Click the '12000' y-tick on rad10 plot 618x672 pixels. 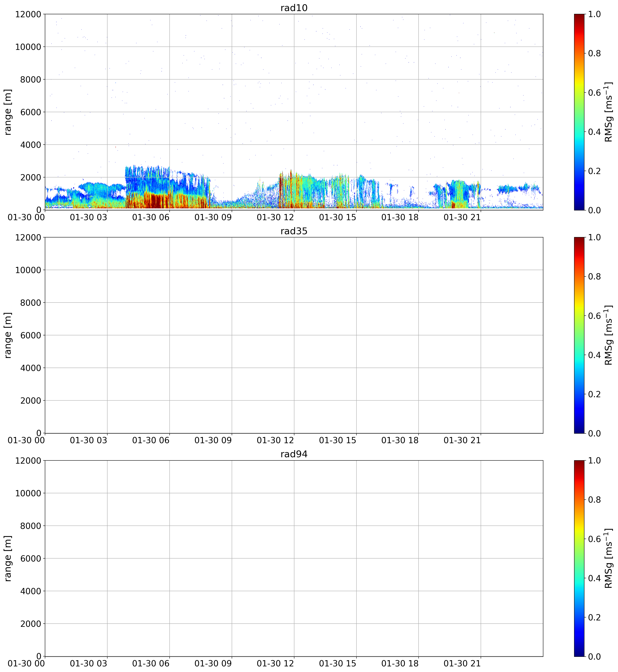point(28,14)
